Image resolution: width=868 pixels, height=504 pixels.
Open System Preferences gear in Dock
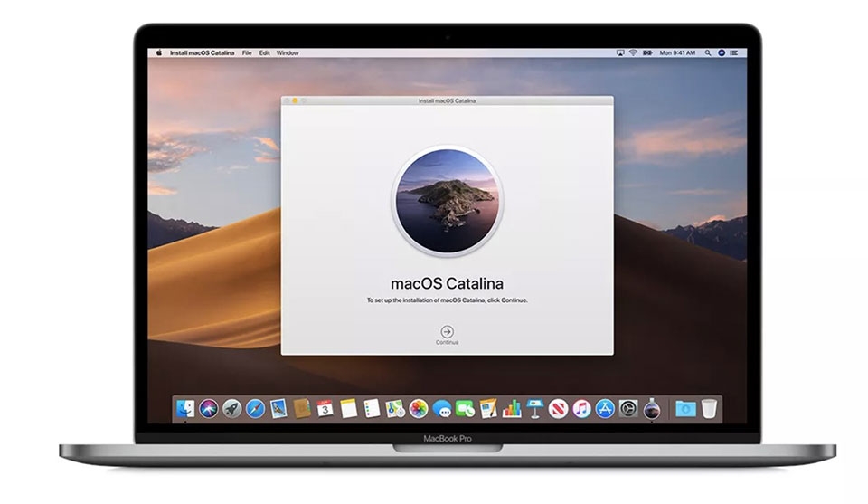(628, 409)
